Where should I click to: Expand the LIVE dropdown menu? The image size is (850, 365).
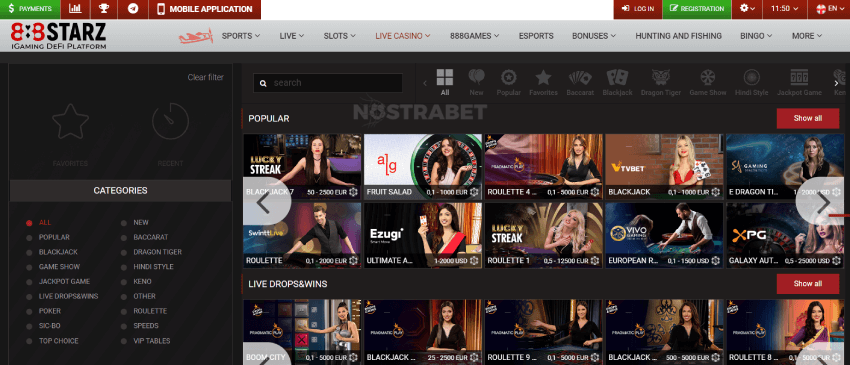click(292, 36)
